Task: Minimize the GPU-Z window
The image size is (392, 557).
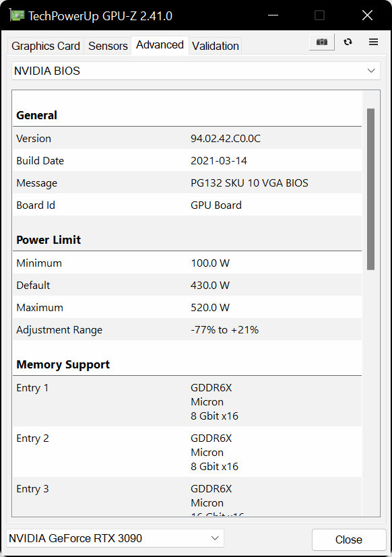Action: tap(273, 15)
